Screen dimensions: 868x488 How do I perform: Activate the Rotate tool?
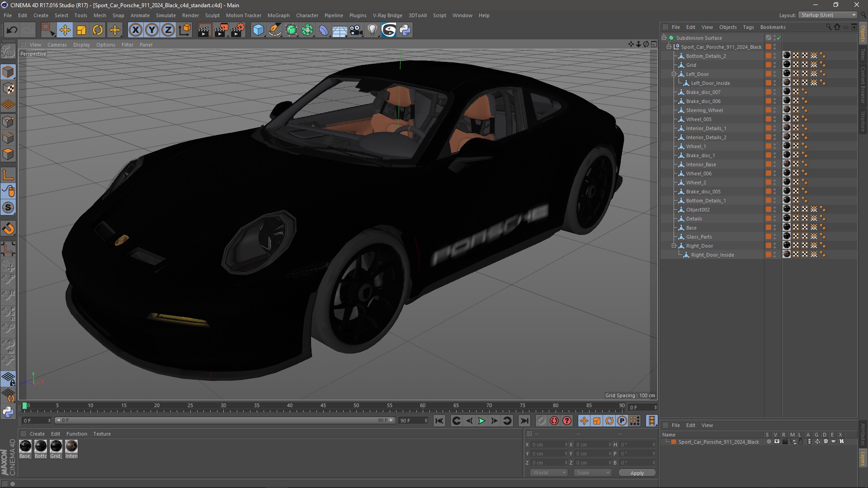98,30
